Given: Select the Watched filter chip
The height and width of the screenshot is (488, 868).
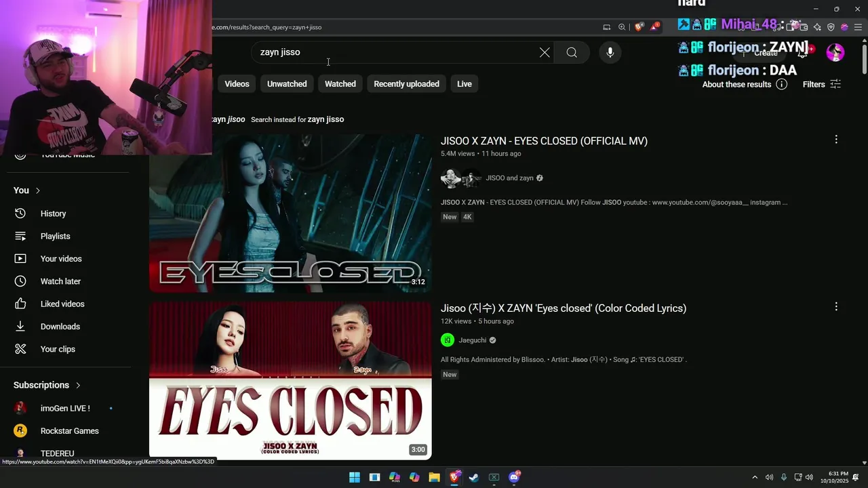Looking at the screenshot, I should 340,84.
